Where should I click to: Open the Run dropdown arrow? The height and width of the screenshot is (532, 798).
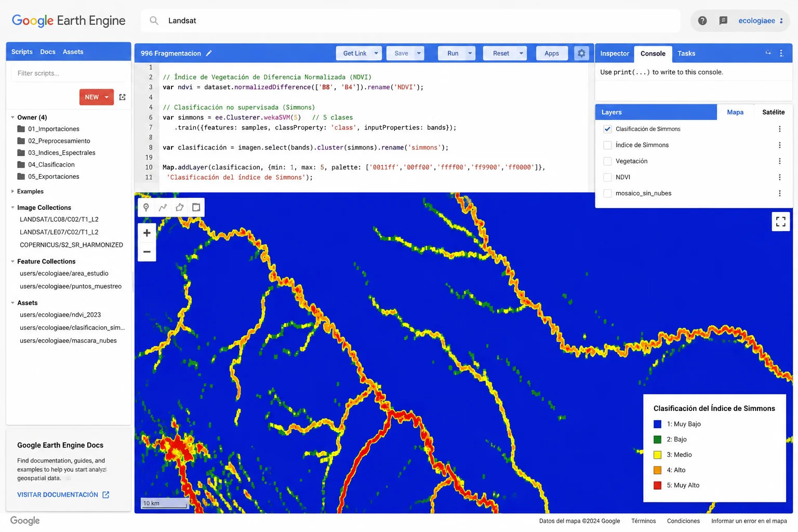[470, 53]
